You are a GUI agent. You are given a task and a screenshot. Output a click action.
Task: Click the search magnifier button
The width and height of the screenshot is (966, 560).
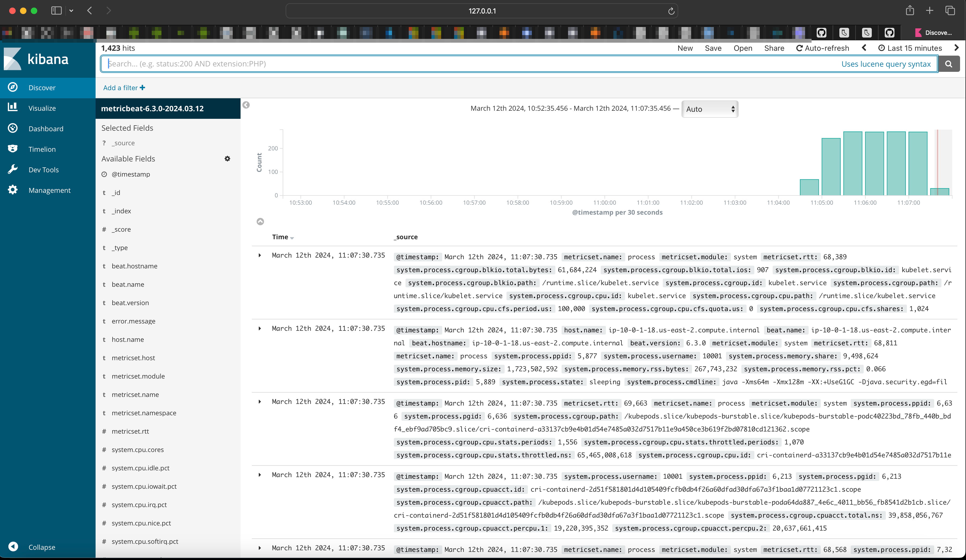pos(948,64)
